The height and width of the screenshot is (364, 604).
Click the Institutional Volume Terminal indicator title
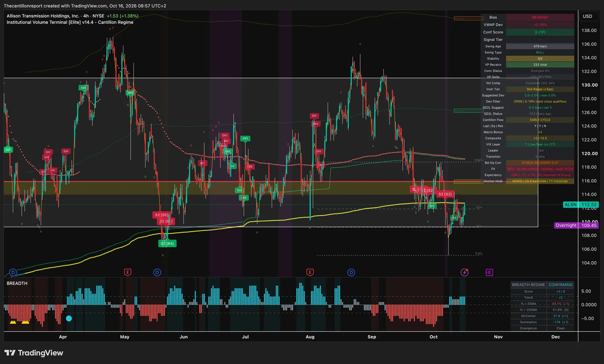[x=70, y=22]
